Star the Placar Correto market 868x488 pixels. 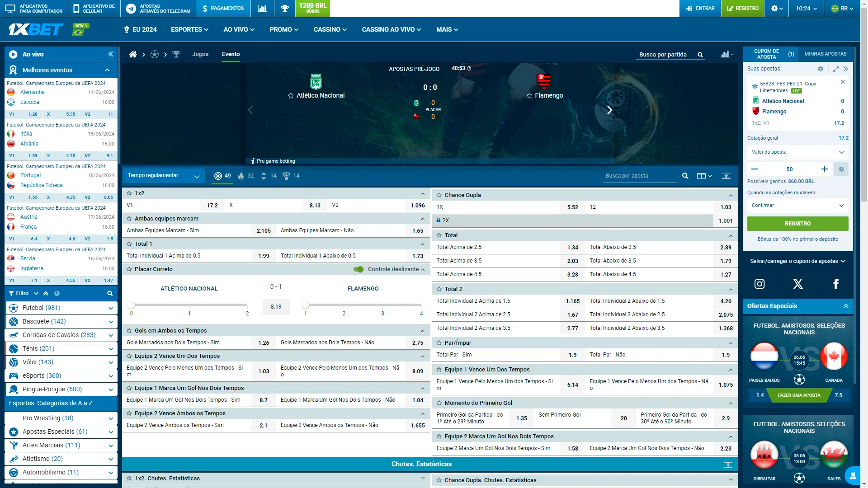129,269
